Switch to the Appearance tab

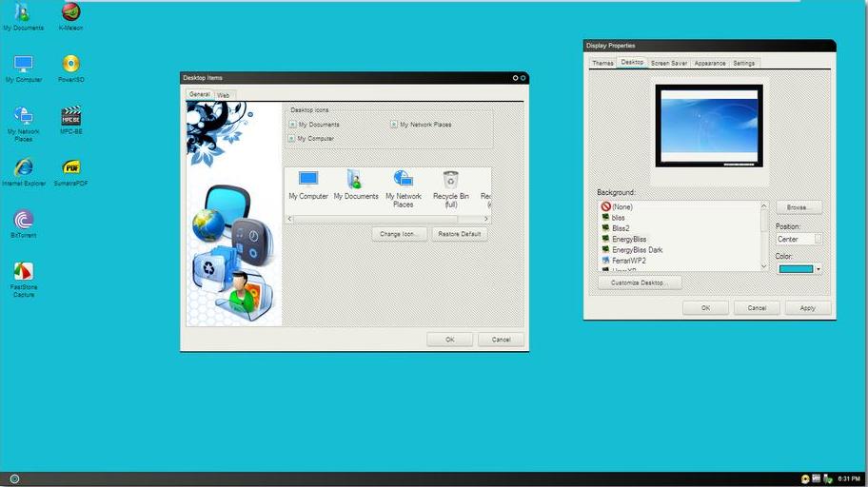[x=710, y=64]
